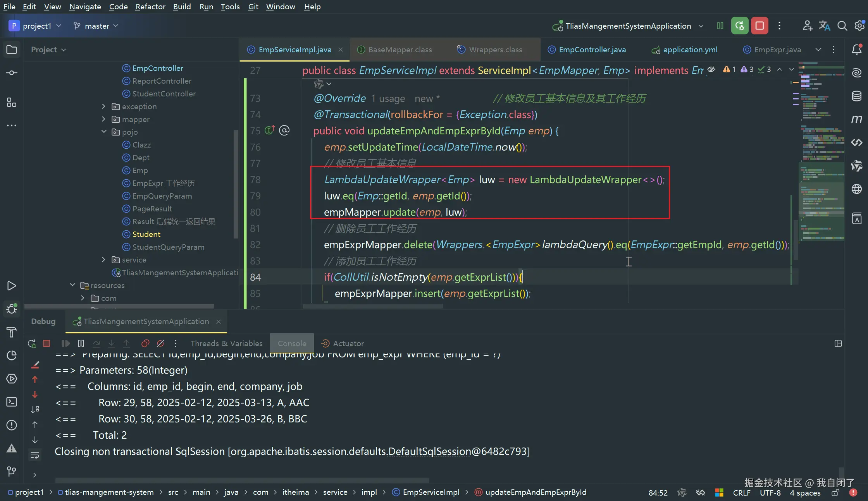This screenshot has width=868, height=501.
Task: Click horizontal scrollbar under console output
Action: 242,480
